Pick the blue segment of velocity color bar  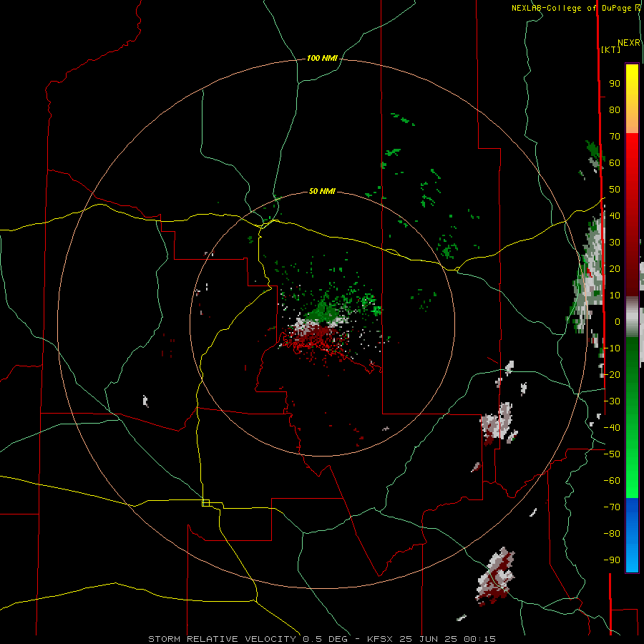pyautogui.click(x=632, y=535)
